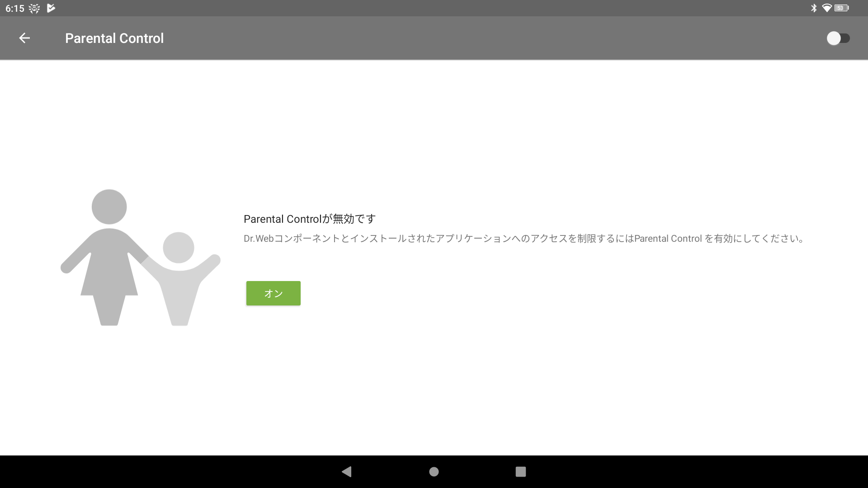Tap the parent and child illustration

pos(140,258)
